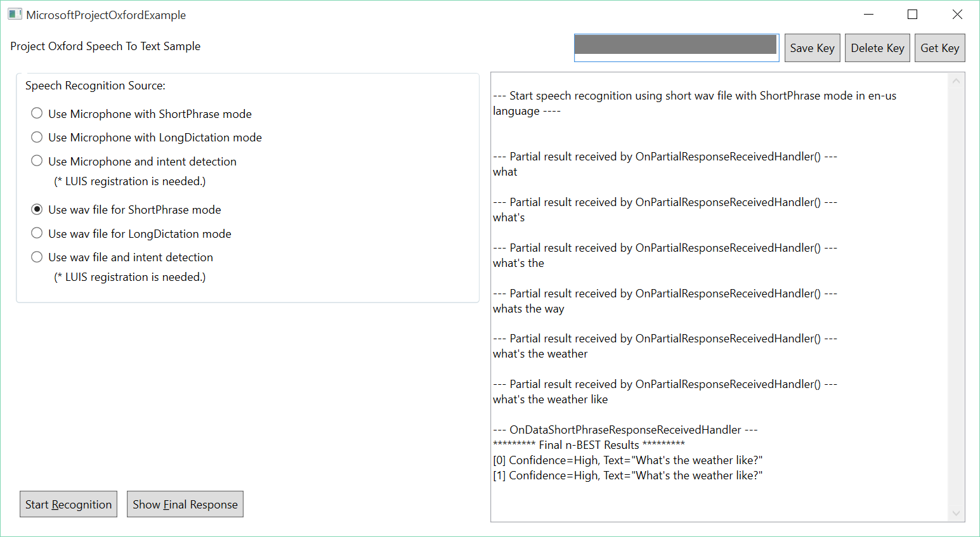
Task: Click the Get Key button
Action: click(940, 48)
